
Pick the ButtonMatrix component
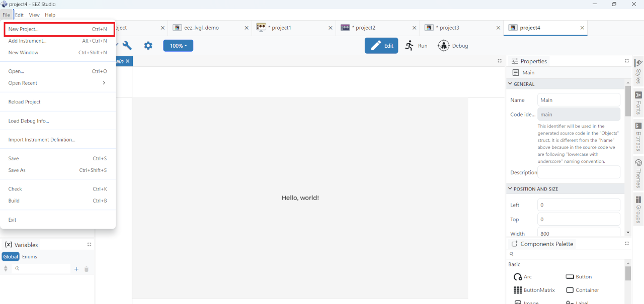point(534,290)
